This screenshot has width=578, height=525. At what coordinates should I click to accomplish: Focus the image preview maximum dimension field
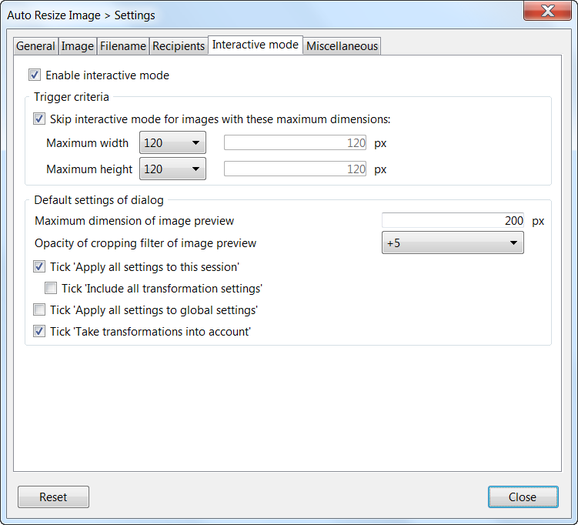point(453,220)
